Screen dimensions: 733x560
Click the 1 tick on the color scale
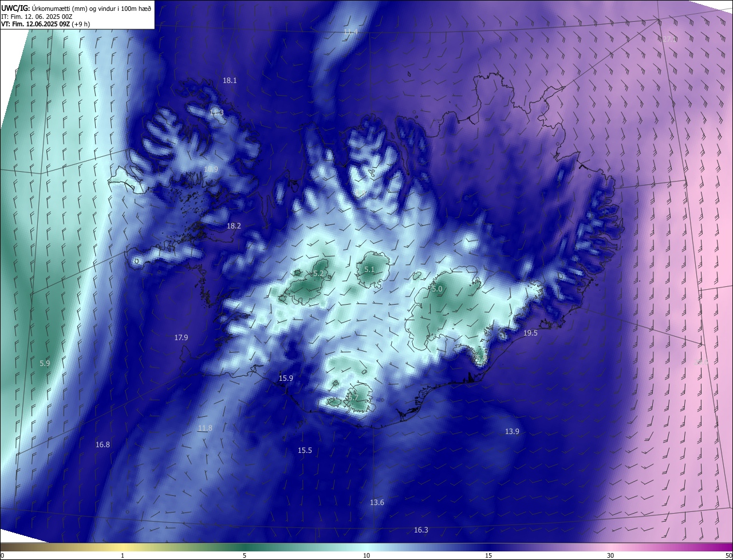pos(123,555)
